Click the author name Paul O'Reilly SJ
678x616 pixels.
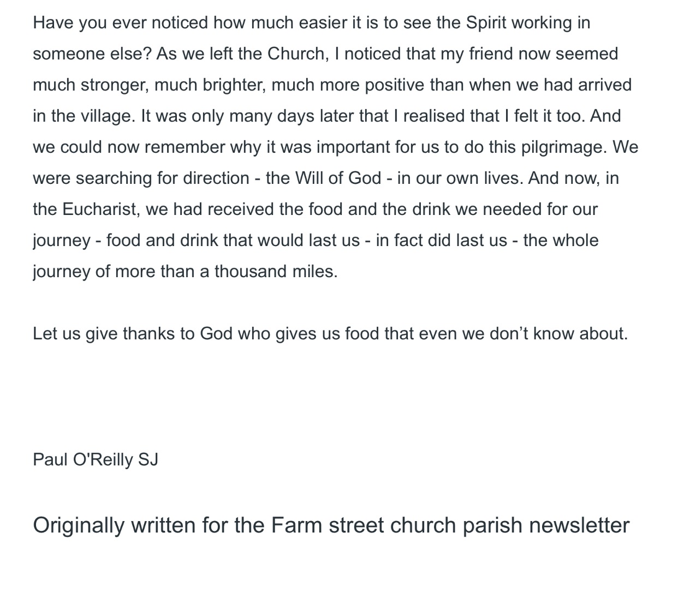[x=96, y=459]
